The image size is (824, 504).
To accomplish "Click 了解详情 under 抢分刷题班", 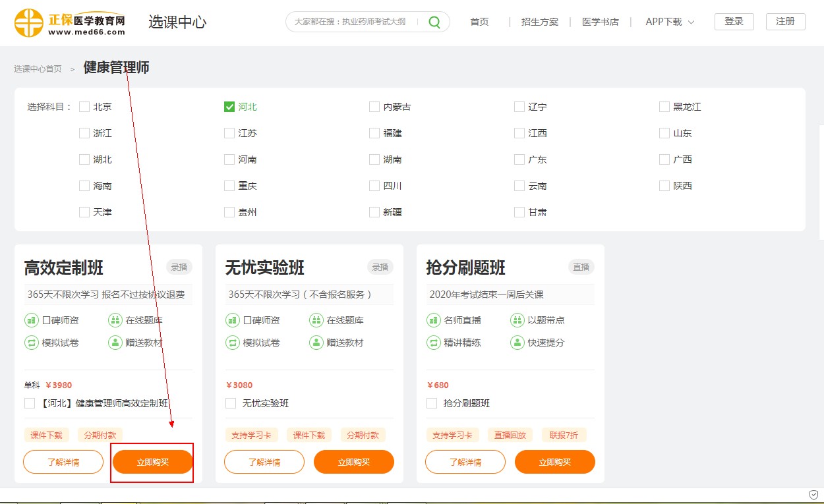I will coord(465,462).
